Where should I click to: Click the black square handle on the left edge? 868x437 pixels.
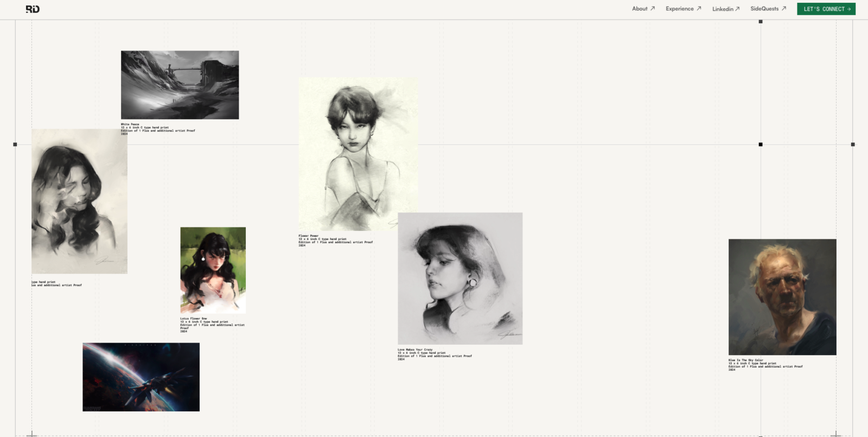pyautogui.click(x=15, y=144)
